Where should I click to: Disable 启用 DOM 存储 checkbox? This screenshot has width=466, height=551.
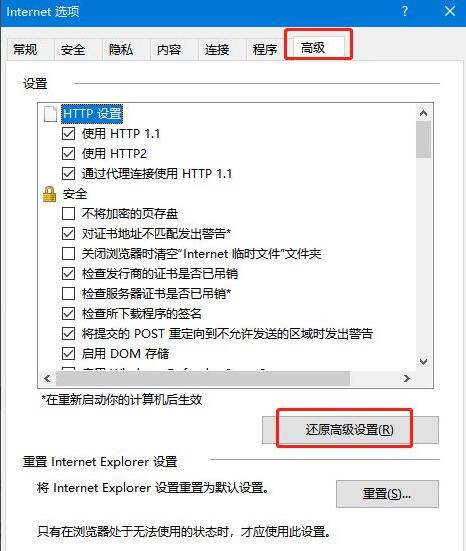click(x=68, y=353)
